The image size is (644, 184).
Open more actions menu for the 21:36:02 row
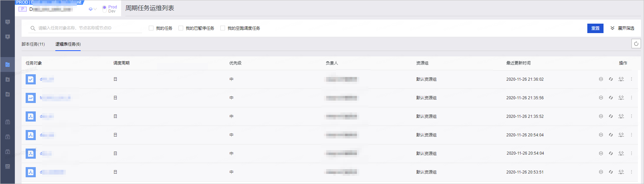pos(632,79)
